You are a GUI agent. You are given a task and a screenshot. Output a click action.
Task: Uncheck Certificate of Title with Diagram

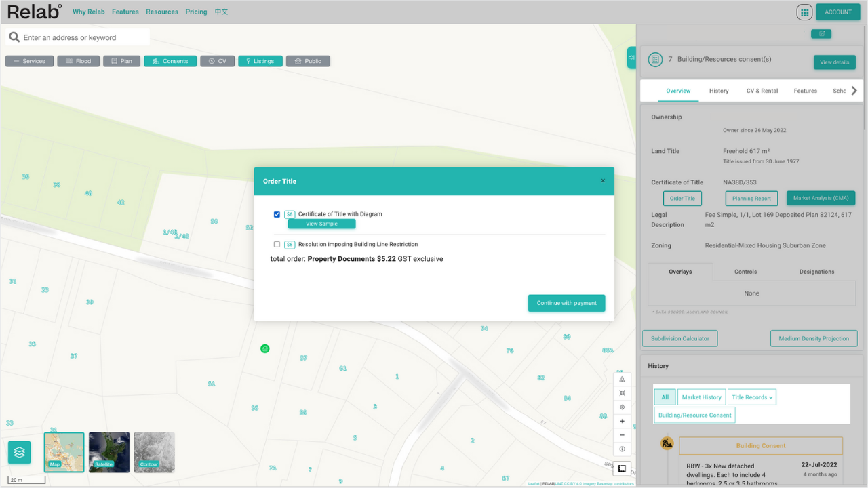coord(277,213)
